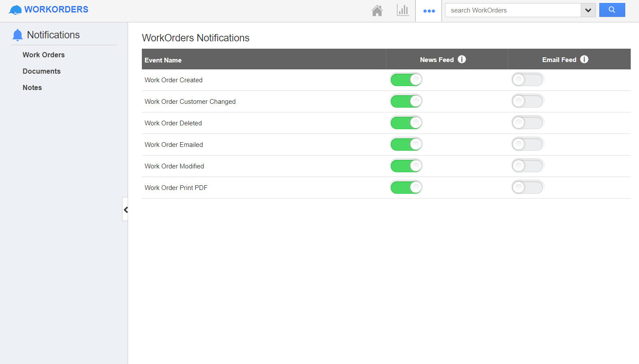Viewport: 639px width, 364px height.
Task: Turn off News Feed for Work Order Emailed
Action: (x=406, y=144)
